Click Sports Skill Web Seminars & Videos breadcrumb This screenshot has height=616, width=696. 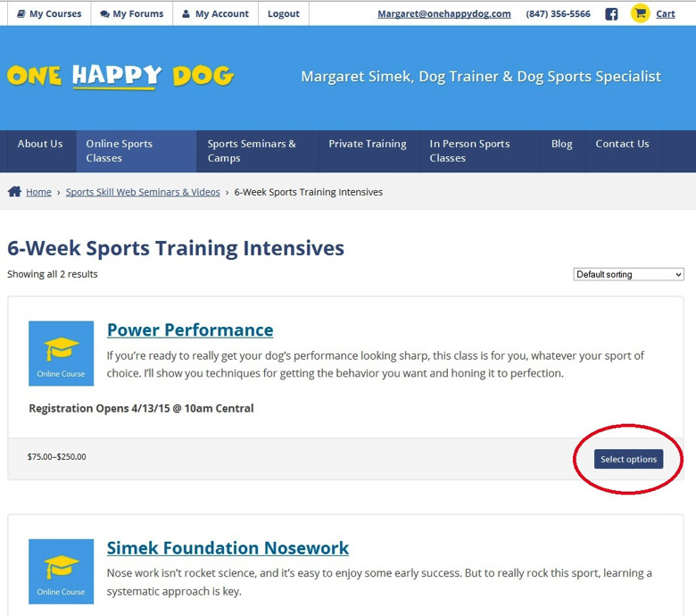point(143,192)
